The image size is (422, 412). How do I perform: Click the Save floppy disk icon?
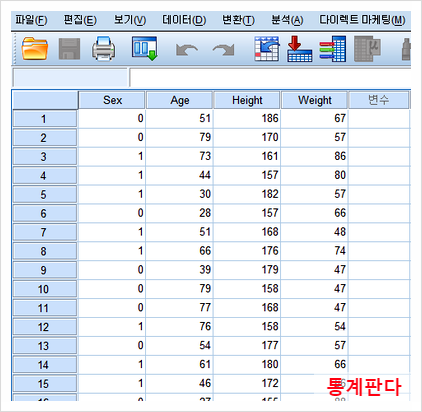[69, 49]
